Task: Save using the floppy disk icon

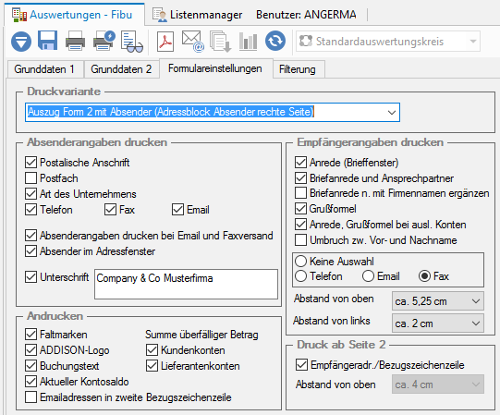Action: (48, 41)
